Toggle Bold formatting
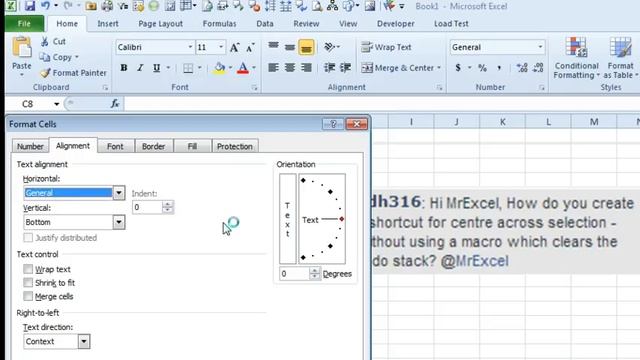Image resolution: width=640 pixels, height=360 pixels. pyautogui.click(x=124, y=68)
